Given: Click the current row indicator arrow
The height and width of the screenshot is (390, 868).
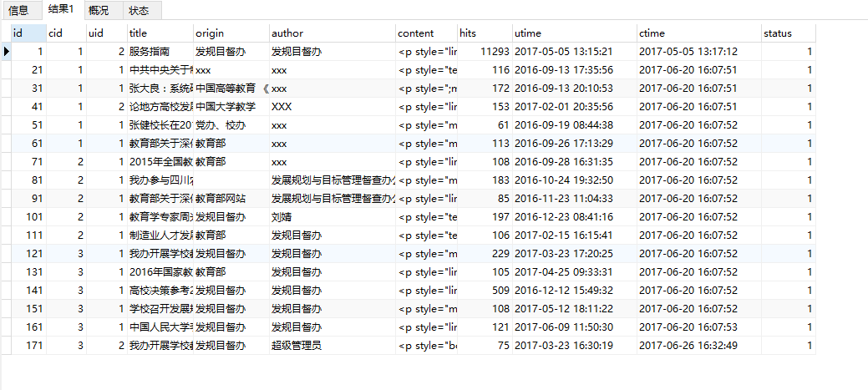Looking at the screenshot, I should 7,52.
